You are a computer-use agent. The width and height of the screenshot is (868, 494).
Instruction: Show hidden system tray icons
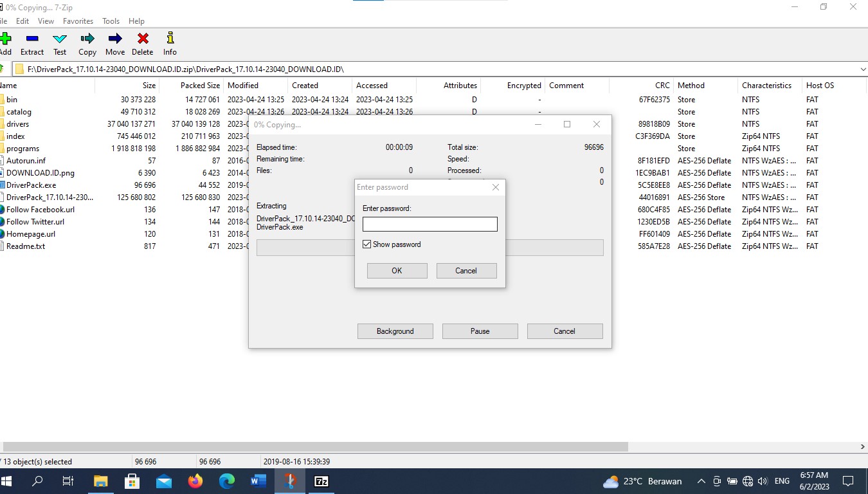click(x=701, y=481)
